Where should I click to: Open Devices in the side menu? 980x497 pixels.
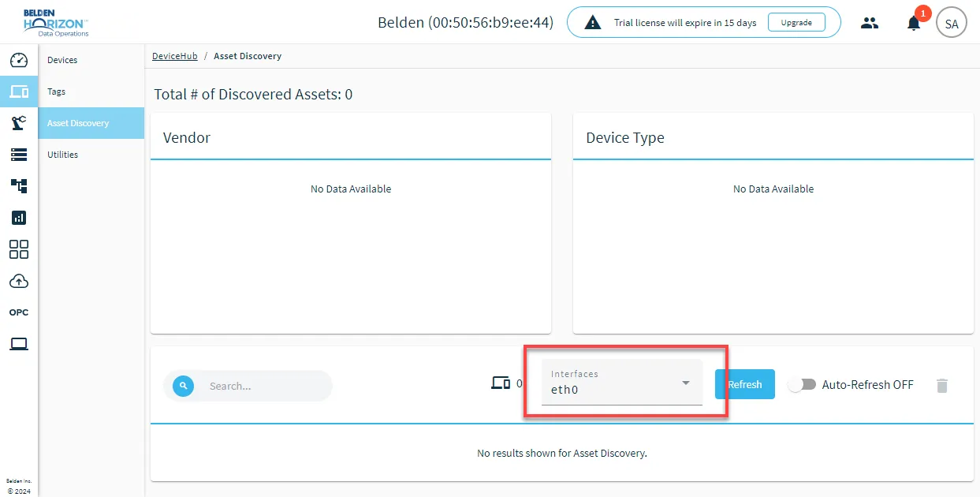91,60
